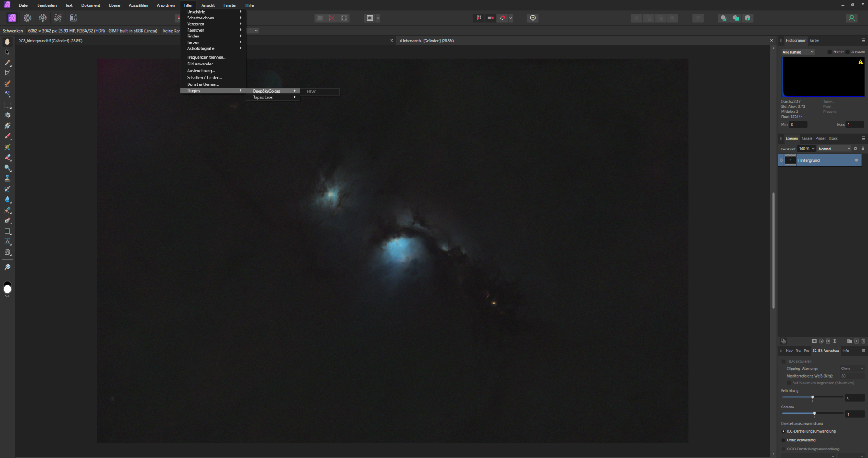Screen dimensions: 868x458
Task: Select the Rectangle shape tool
Action: coord(7,231)
